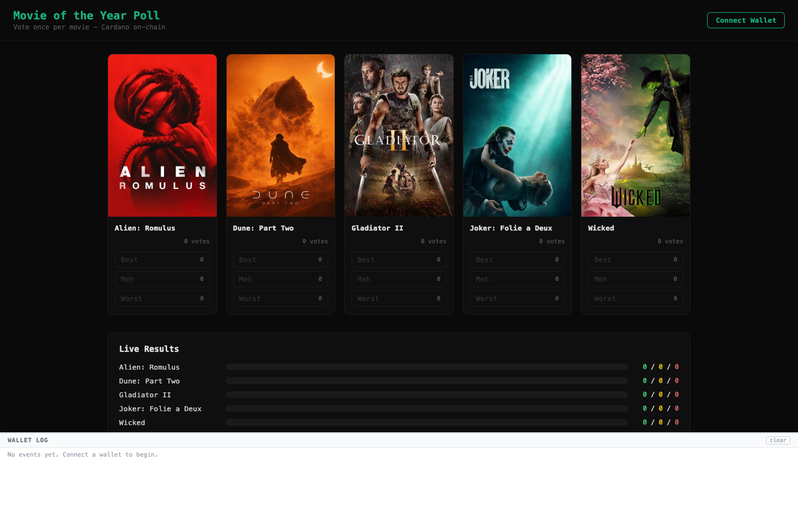Click the Joker: Folie a Deux card title
The height and width of the screenshot is (532, 798).
pyautogui.click(x=511, y=228)
